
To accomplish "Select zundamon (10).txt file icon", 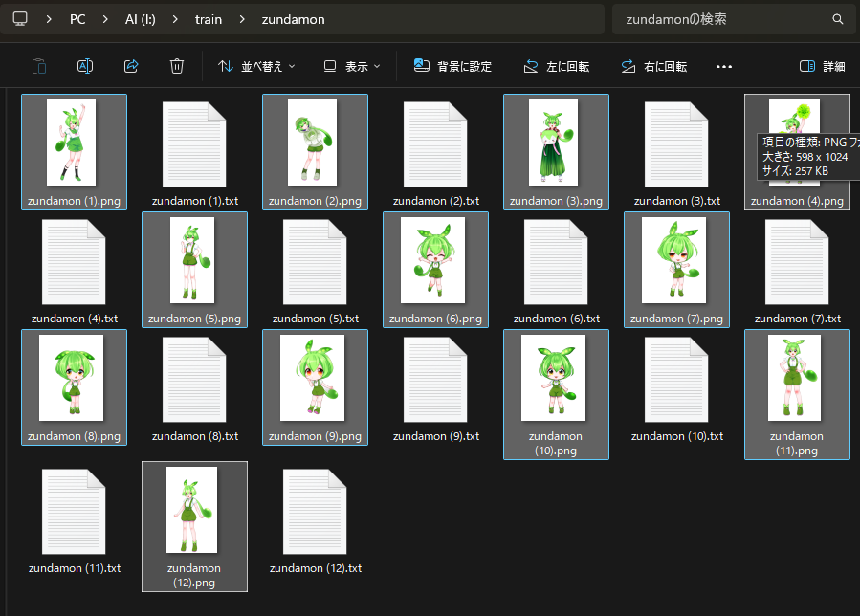I will click(676, 380).
